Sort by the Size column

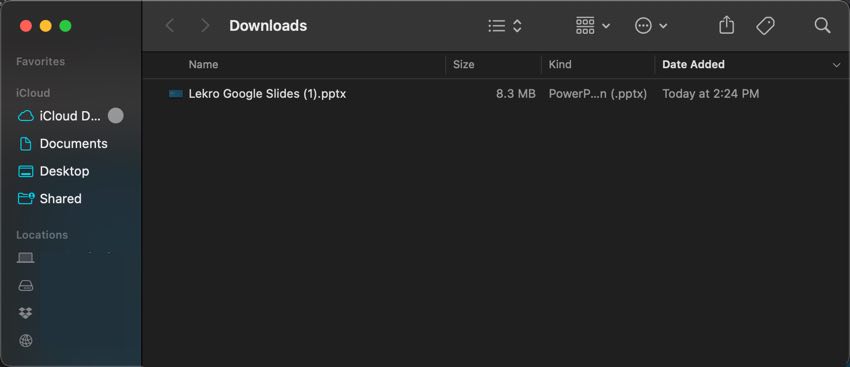click(463, 65)
